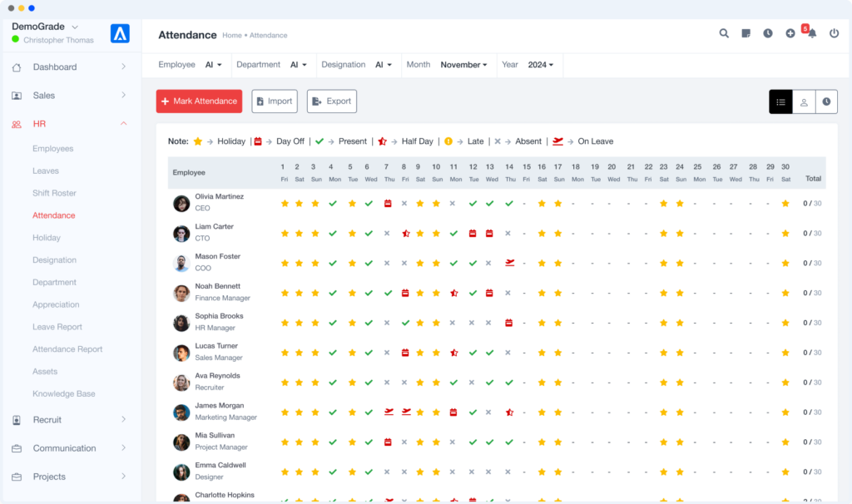Open the header clock timer icon

click(x=768, y=33)
